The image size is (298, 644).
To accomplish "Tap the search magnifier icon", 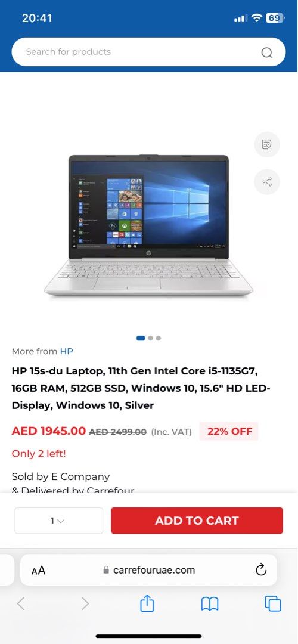I will tap(267, 52).
